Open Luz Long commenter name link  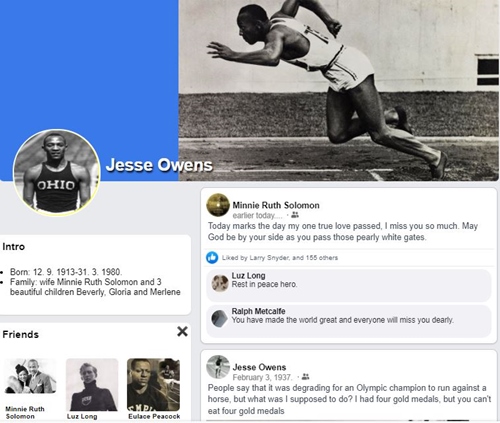coord(248,276)
